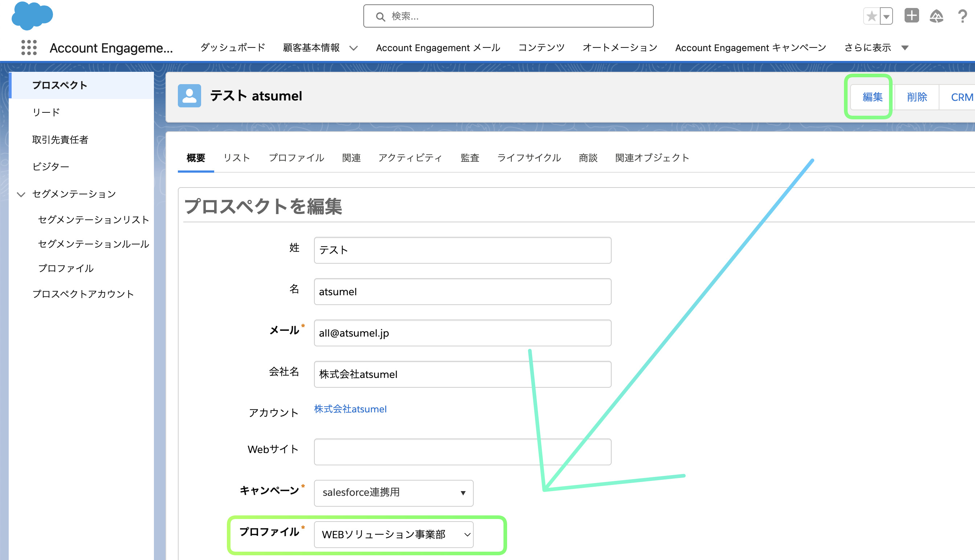Expand the 顧客基本情報 chevron menu
The image size is (975, 560).
[353, 48]
